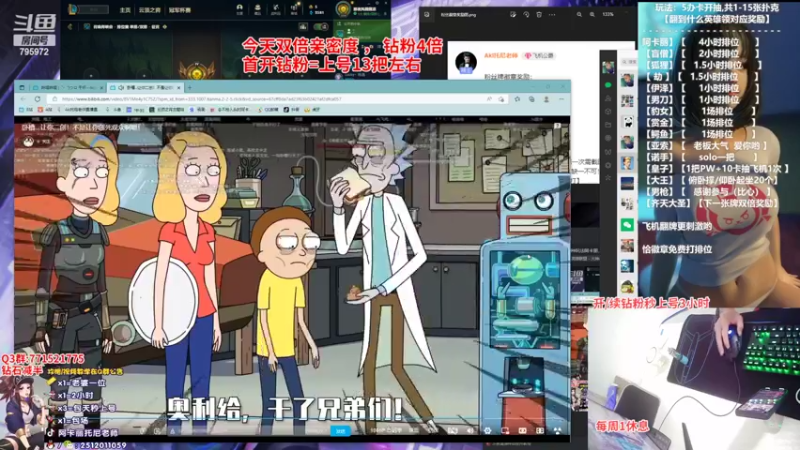This screenshot has height=450, width=800.
Task: Click edit image icon in Photos window
Action: click(513, 15)
